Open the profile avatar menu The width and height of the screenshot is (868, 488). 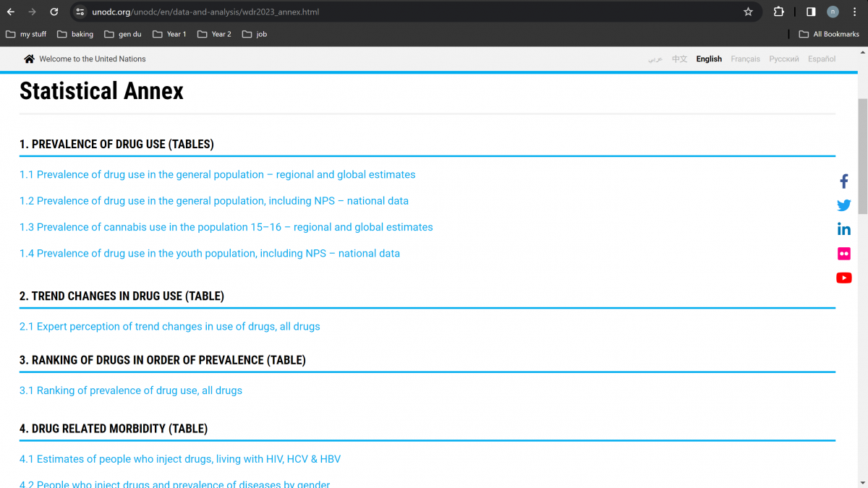[833, 12]
